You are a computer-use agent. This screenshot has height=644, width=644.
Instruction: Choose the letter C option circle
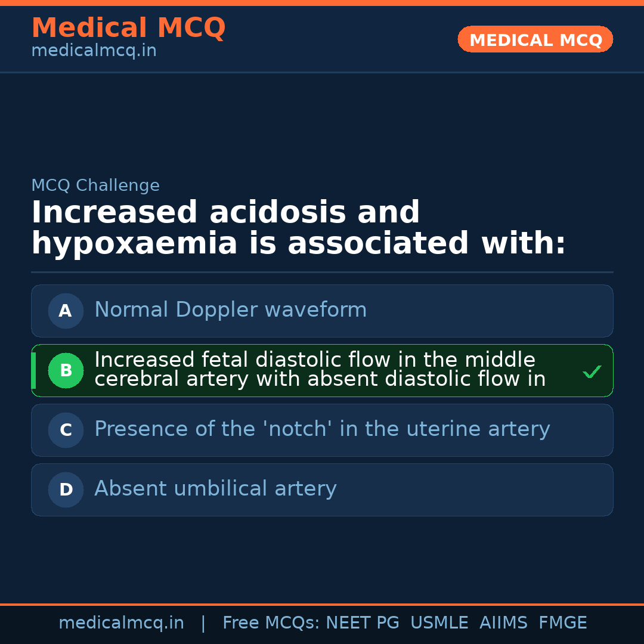(x=66, y=430)
